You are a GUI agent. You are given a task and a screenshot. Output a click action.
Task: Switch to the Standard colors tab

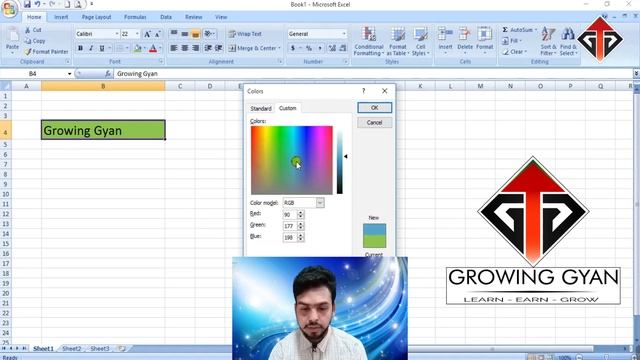(x=261, y=109)
